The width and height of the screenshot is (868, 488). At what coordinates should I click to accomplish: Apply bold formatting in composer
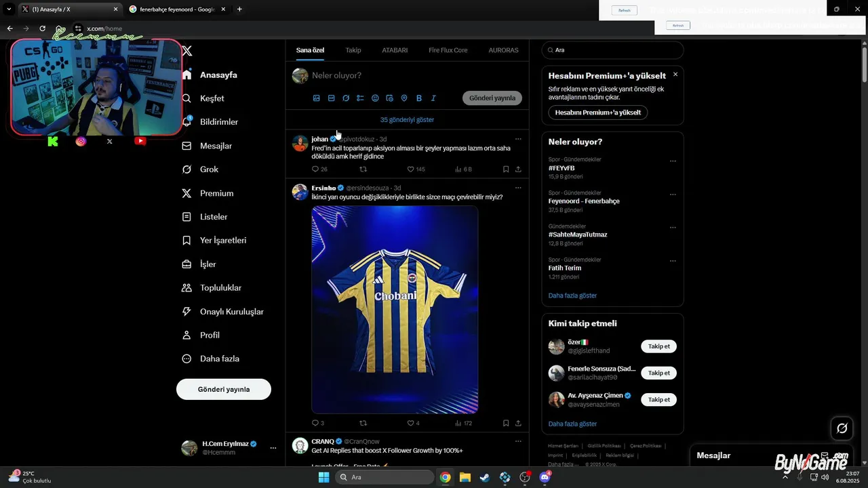pyautogui.click(x=419, y=98)
